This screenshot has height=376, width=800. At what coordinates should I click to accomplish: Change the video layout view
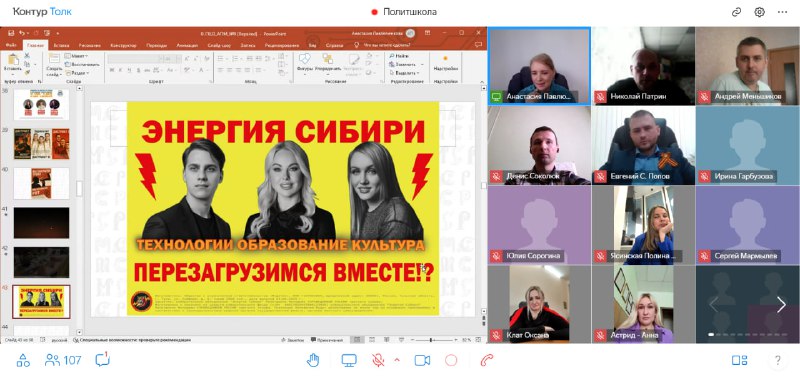[739, 361]
